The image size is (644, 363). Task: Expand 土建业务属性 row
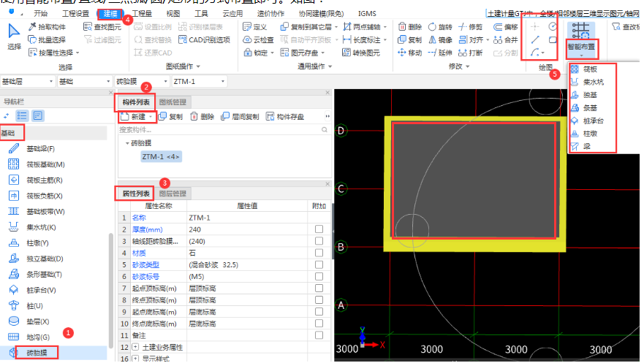coord(135,348)
